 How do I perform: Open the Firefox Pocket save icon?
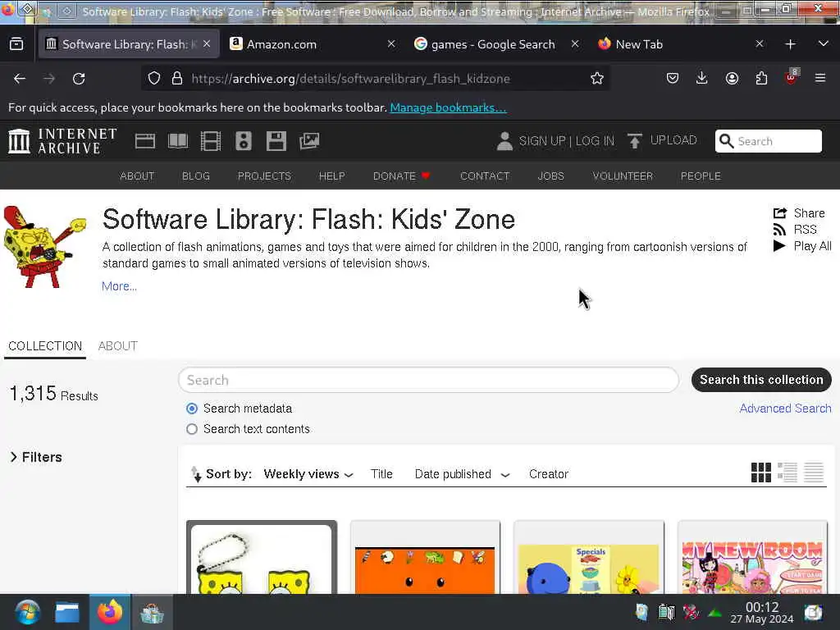[x=673, y=78]
